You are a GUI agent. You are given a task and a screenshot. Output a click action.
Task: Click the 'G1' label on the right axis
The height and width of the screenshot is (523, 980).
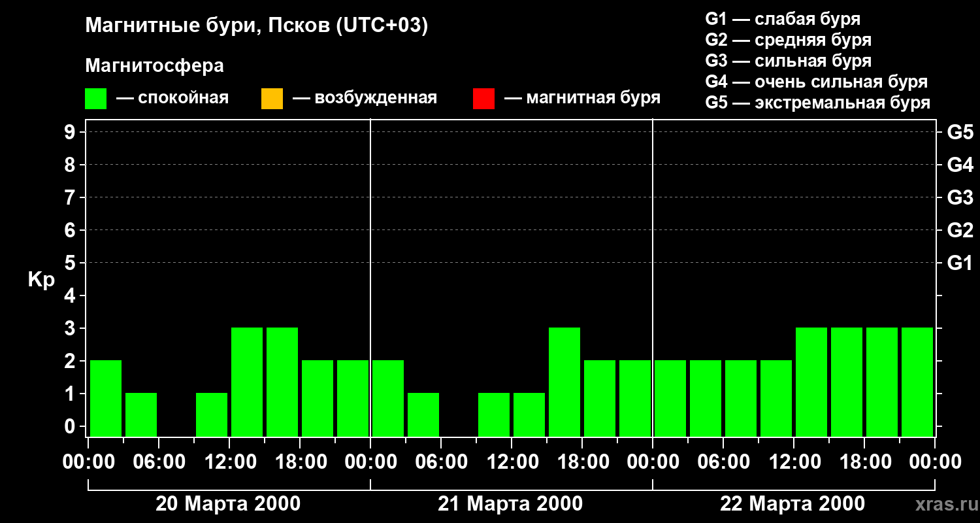(x=960, y=263)
